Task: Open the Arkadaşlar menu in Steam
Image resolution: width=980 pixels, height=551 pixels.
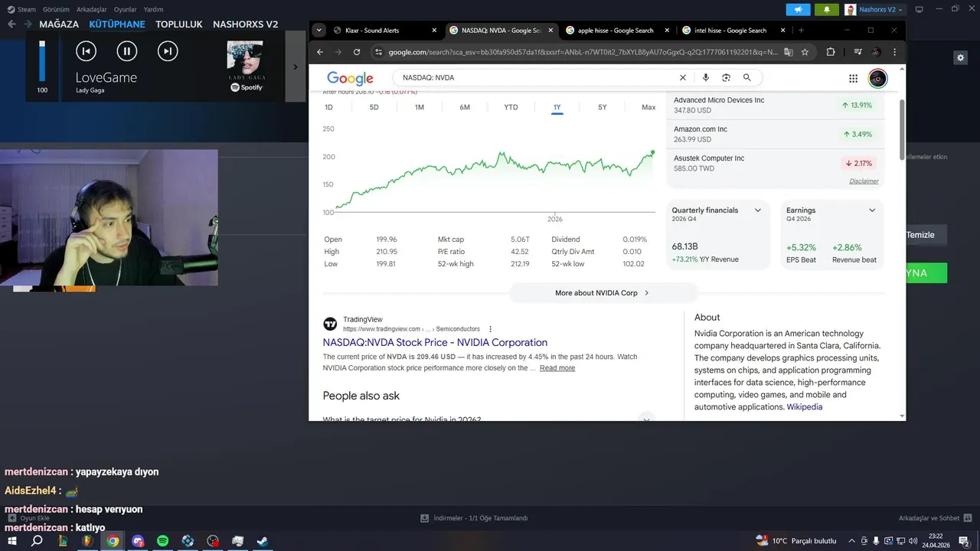Action: 92,9
